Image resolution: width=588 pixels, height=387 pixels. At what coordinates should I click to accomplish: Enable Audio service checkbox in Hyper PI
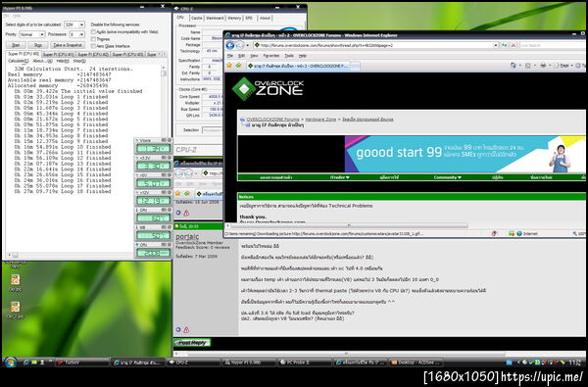pyautogui.click(x=93, y=32)
